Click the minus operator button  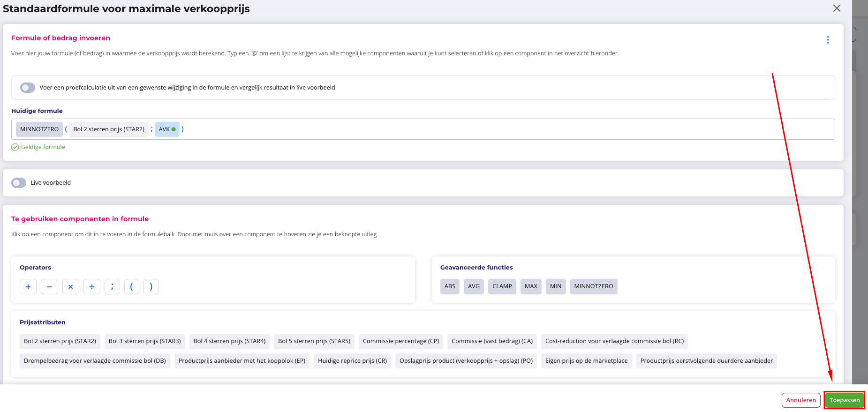tap(49, 286)
